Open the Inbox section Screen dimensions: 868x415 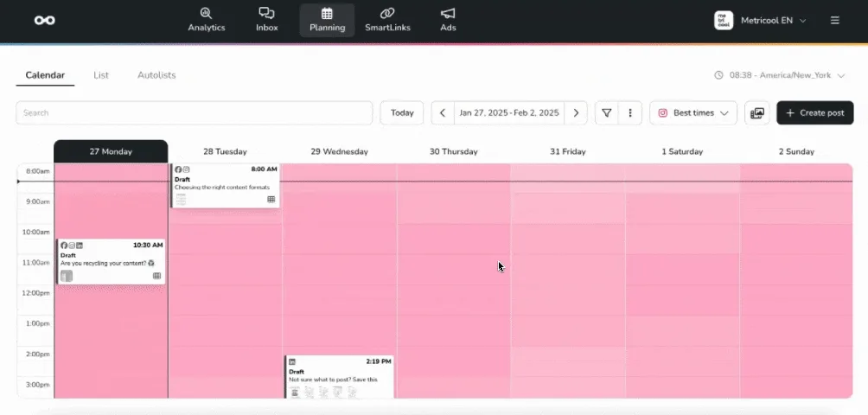pos(266,20)
